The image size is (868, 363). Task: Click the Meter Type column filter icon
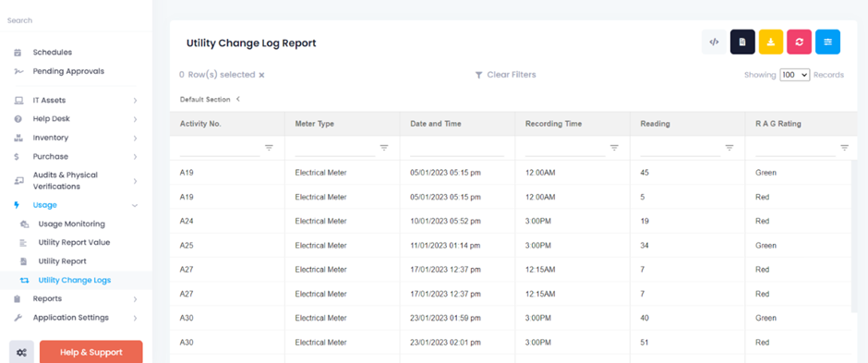pos(384,148)
